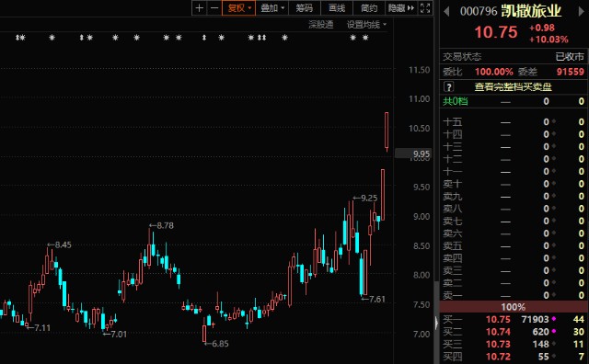Open 查看完整档买卖盘 link
This screenshot has height=364, width=589.
(514, 87)
